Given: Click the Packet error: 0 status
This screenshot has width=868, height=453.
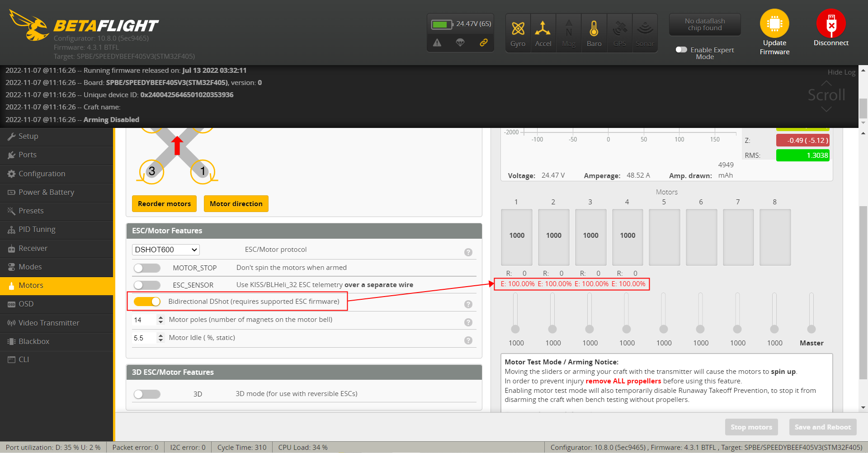Looking at the screenshot, I should click(x=135, y=448).
